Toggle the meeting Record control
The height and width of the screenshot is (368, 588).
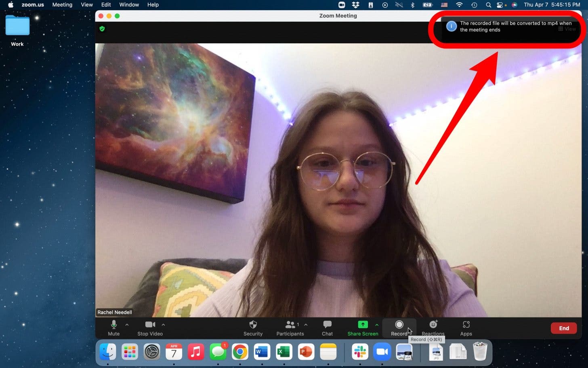399,328
